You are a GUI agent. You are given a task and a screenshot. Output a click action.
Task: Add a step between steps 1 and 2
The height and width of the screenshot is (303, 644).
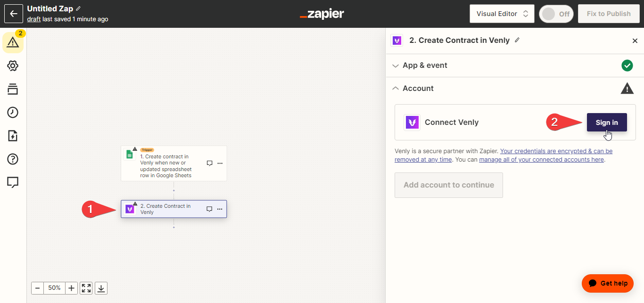pyautogui.click(x=174, y=191)
